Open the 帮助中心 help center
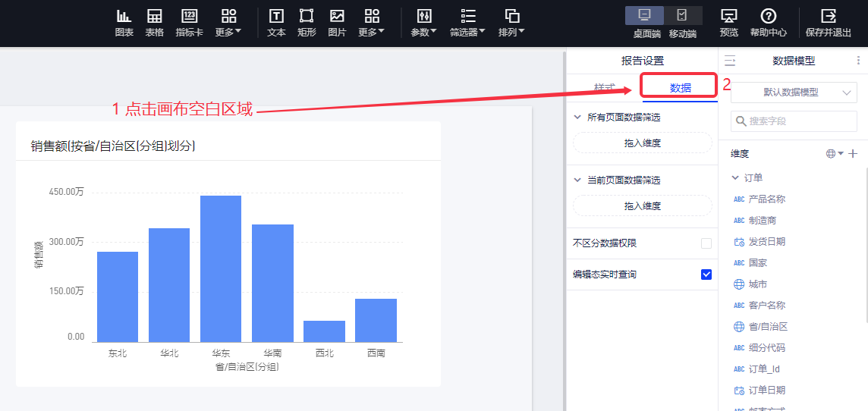 pyautogui.click(x=768, y=23)
